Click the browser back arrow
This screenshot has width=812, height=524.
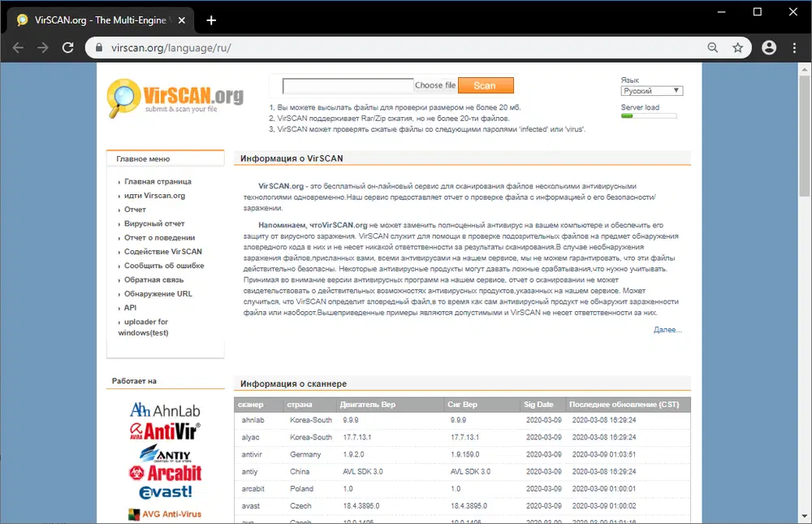(18, 48)
